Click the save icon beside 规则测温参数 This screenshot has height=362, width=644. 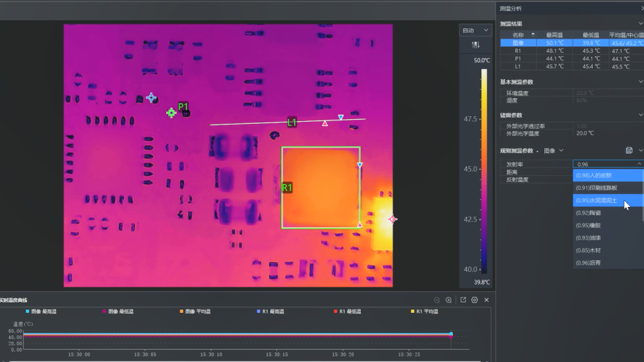pos(629,150)
